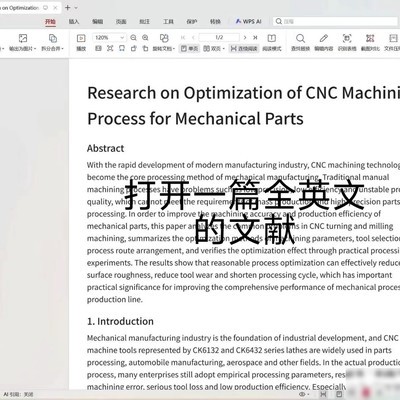The height and width of the screenshot is (400, 400).
Task: Zoom out with the minus magnifier
Action: [133, 38]
